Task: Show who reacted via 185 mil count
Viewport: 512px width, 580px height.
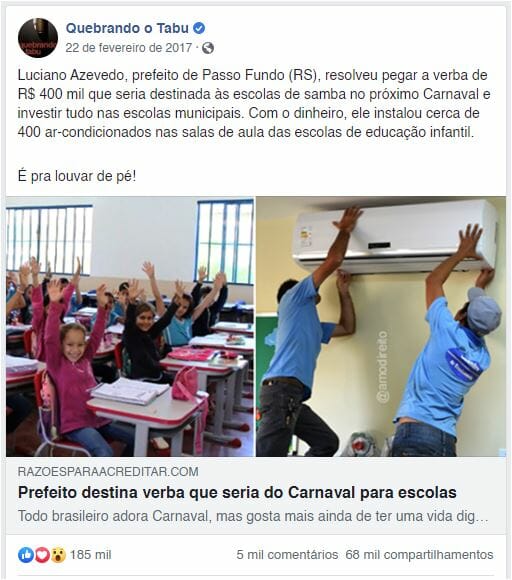Action: click(x=91, y=555)
